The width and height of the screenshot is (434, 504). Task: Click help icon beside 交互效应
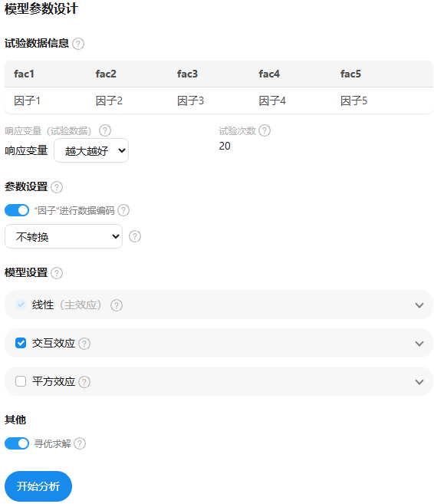tap(84, 344)
